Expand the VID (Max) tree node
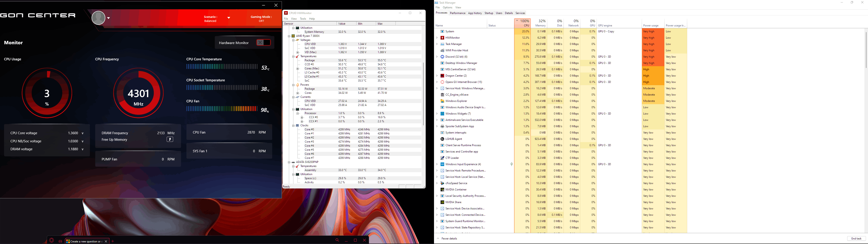The width and height of the screenshot is (868, 244). point(297,52)
